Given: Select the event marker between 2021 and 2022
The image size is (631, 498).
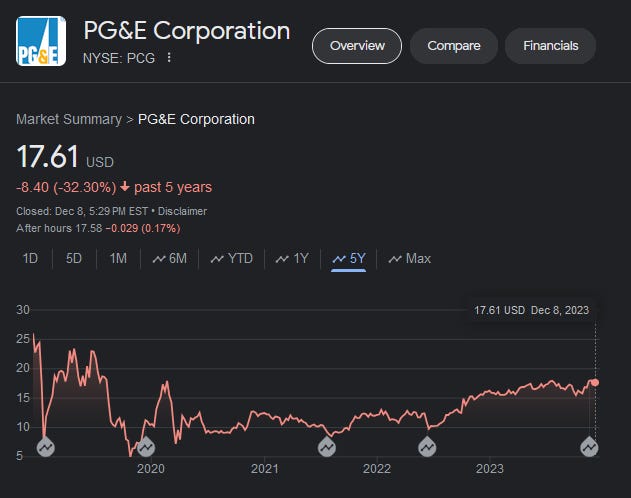Looking at the screenshot, I should pos(327,447).
